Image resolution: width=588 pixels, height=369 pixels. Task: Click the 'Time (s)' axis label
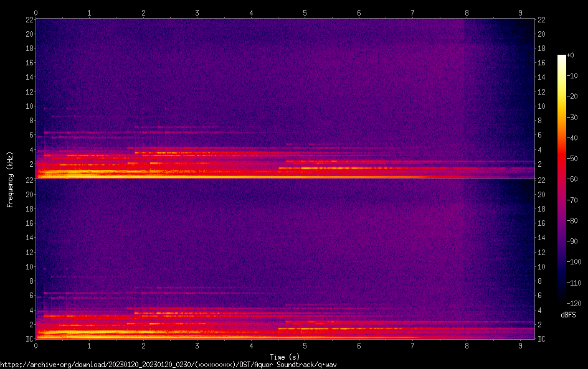click(286, 357)
